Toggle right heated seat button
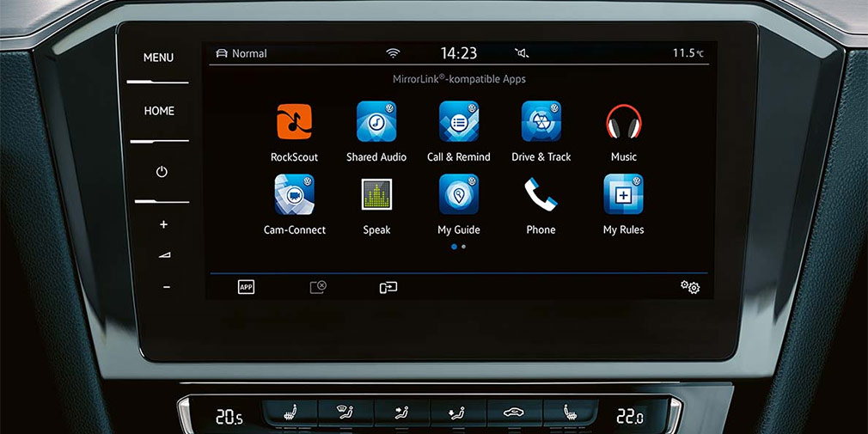This screenshot has height=434, width=868. tap(572, 413)
